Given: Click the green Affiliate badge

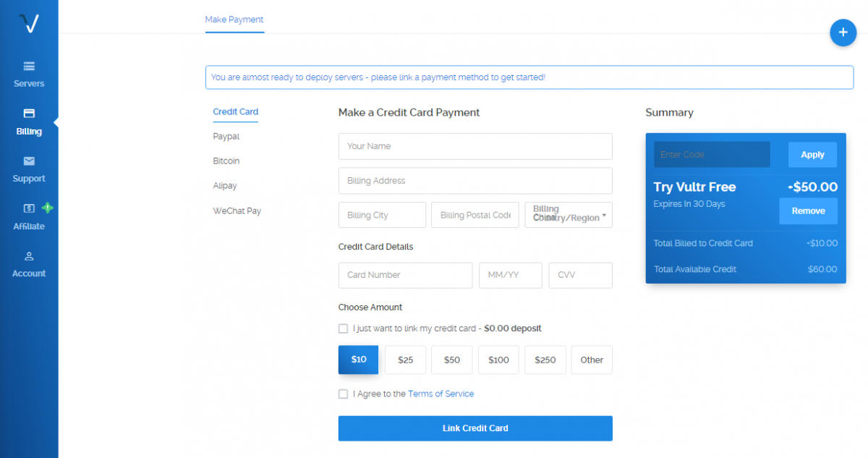Looking at the screenshot, I should tap(48, 208).
